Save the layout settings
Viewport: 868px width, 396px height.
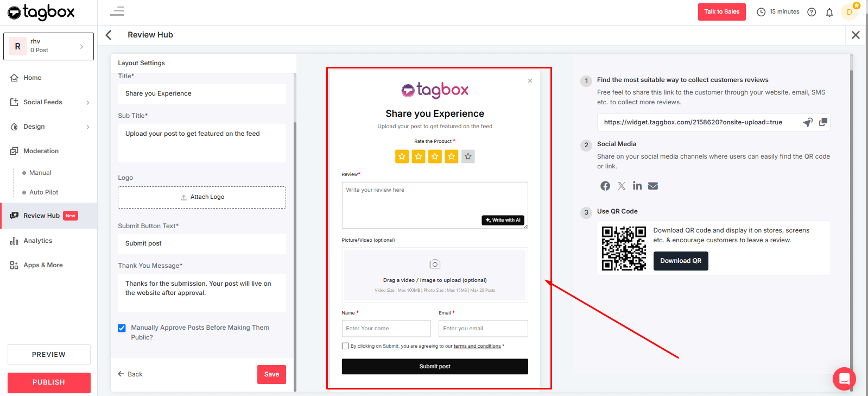pos(271,374)
